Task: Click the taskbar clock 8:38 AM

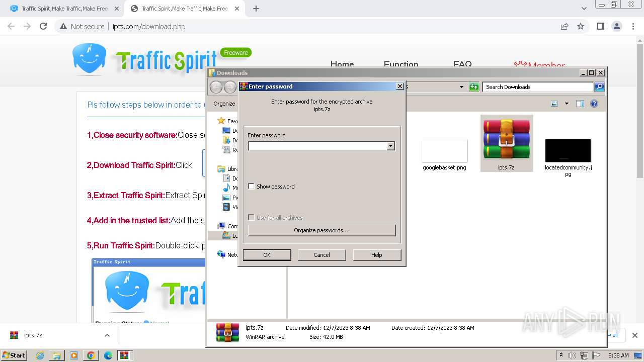Action: pyautogui.click(x=618, y=355)
